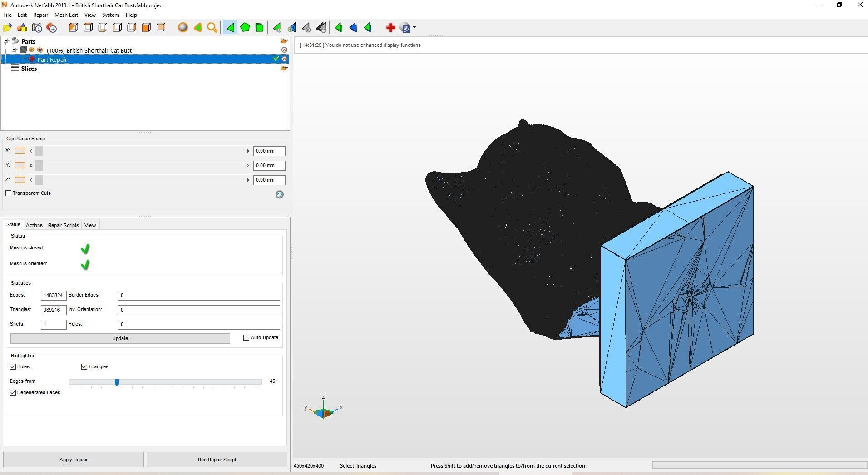Uncheck the Degenerated Faces checkbox
Screen dimensions: 868x475
13,393
